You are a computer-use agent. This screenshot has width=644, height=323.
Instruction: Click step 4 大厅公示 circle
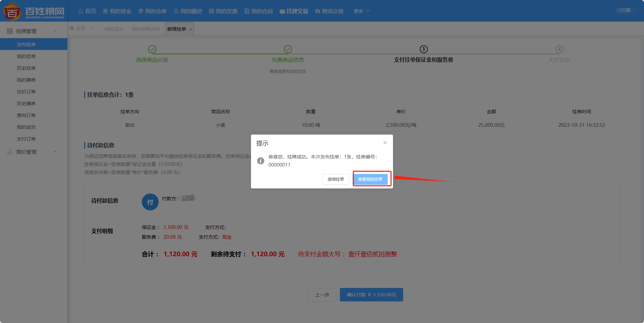click(x=559, y=49)
